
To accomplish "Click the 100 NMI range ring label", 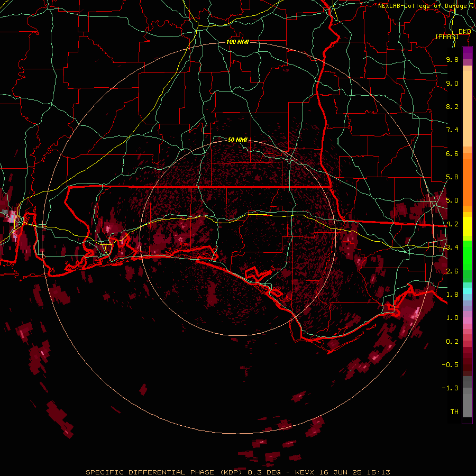I will [237, 42].
